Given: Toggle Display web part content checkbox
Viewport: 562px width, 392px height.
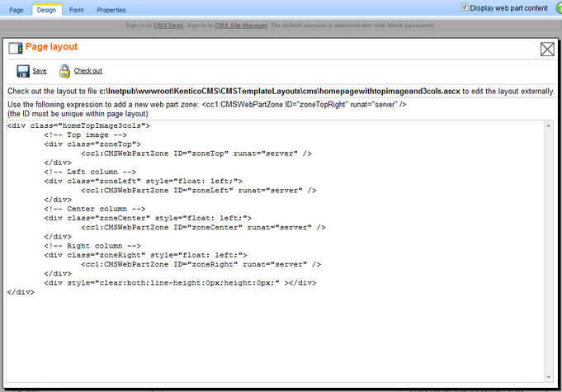Looking at the screenshot, I should pos(465,7).
